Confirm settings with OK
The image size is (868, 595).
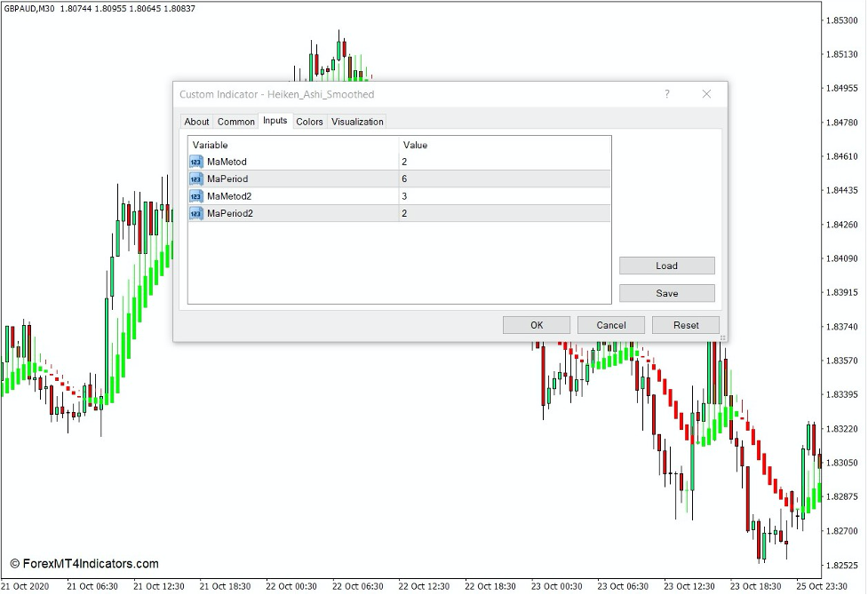[x=536, y=325]
